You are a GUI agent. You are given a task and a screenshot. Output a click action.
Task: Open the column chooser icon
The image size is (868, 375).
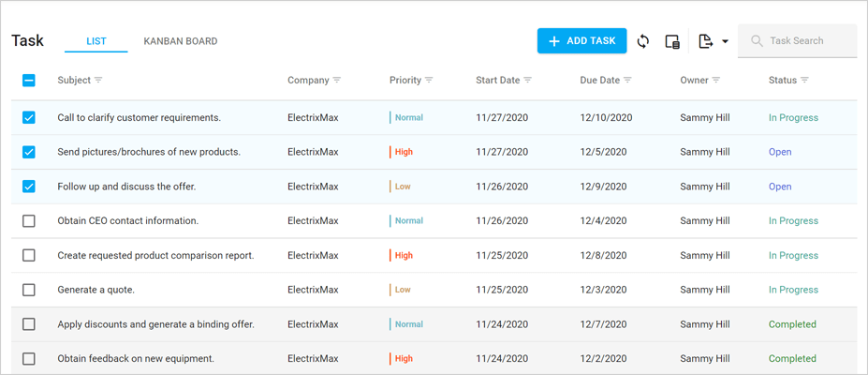click(x=671, y=41)
